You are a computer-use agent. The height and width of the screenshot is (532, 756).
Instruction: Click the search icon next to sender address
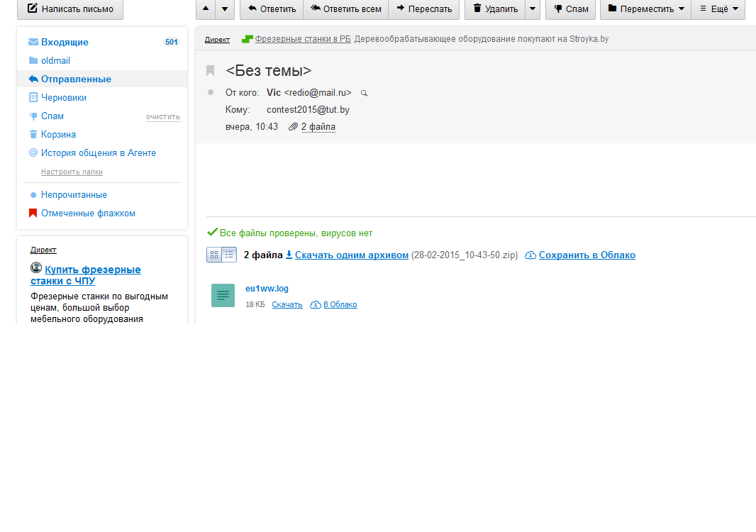coord(364,93)
